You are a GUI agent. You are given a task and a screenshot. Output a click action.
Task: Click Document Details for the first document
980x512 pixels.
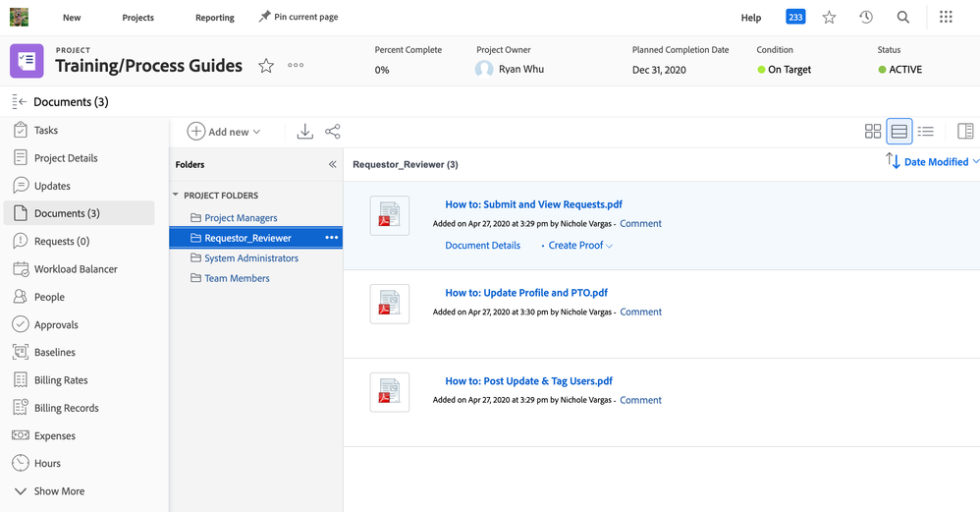pyautogui.click(x=482, y=245)
